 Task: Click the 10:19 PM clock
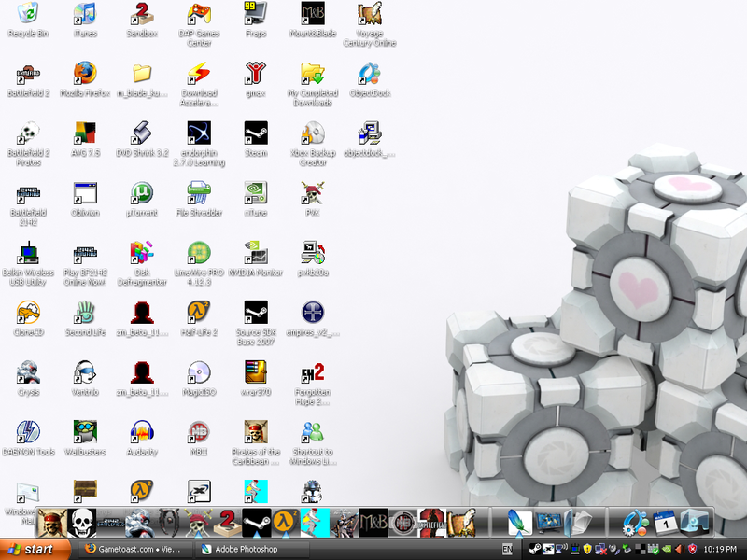tap(720, 549)
